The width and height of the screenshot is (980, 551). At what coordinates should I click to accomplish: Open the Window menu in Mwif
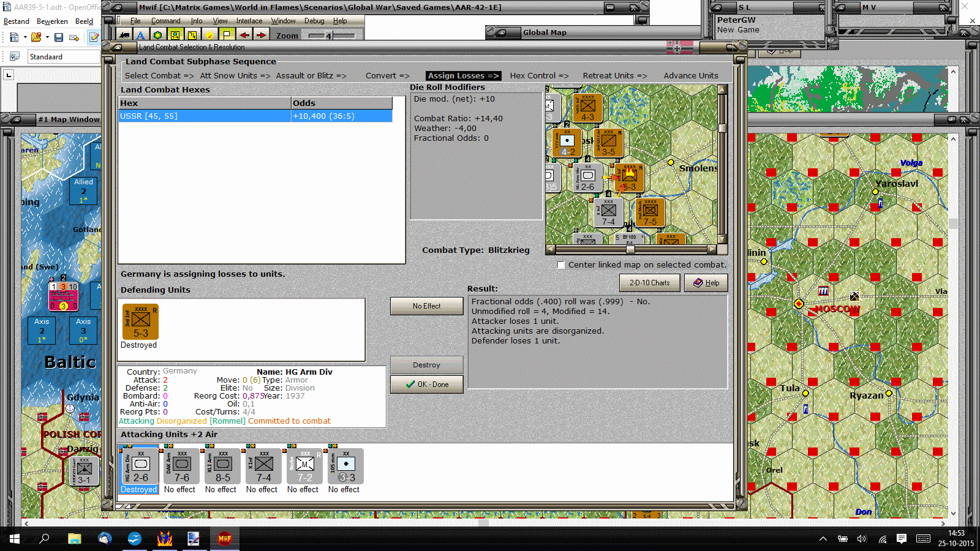[284, 21]
